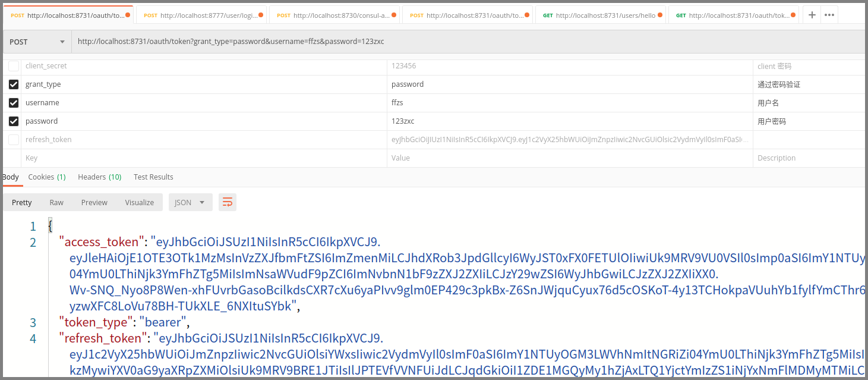
Task: Open the Headers (10) response tab
Action: click(x=99, y=177)
